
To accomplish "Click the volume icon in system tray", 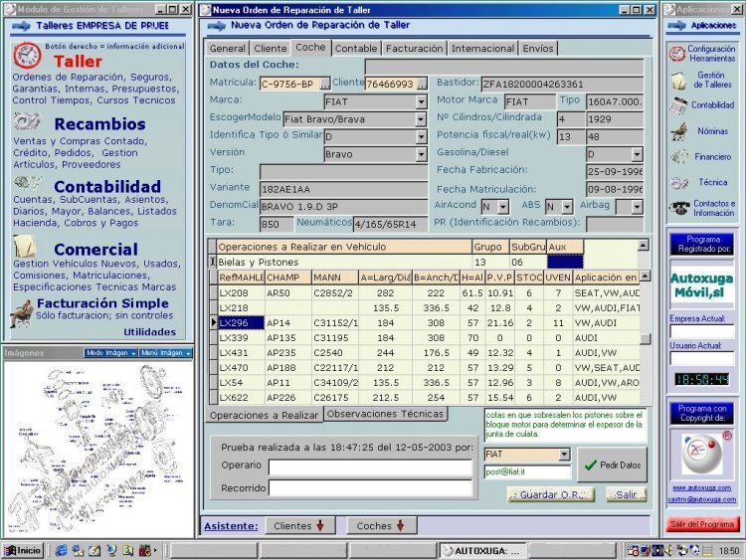I will 668,551.
